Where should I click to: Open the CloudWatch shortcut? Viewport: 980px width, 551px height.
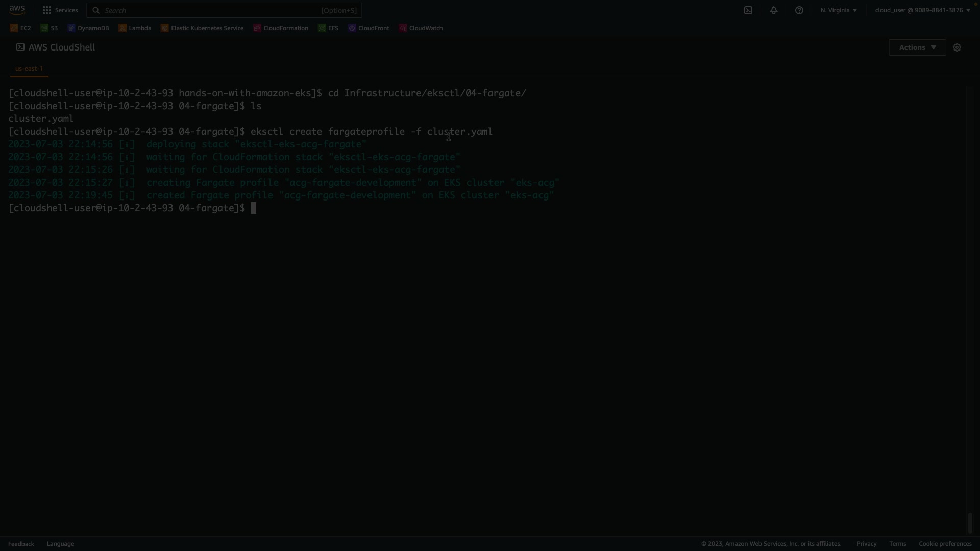pos(421,28)
